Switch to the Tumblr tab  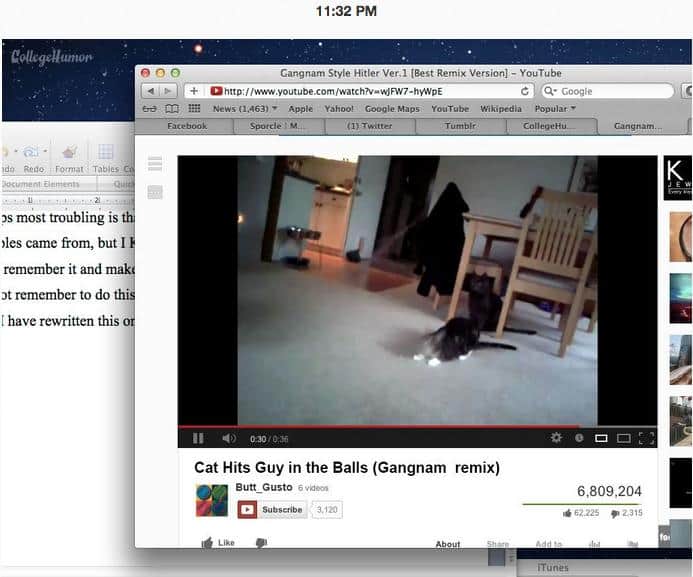tap(459, 126)
